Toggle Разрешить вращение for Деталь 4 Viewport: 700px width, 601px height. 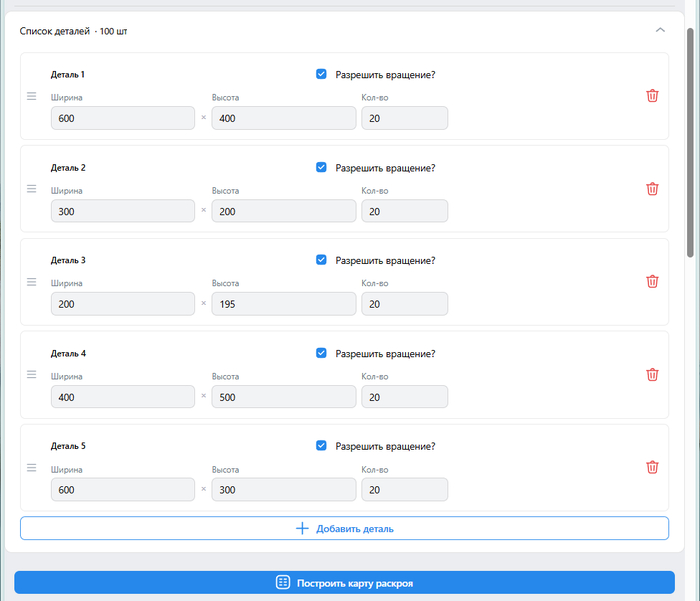321,353
